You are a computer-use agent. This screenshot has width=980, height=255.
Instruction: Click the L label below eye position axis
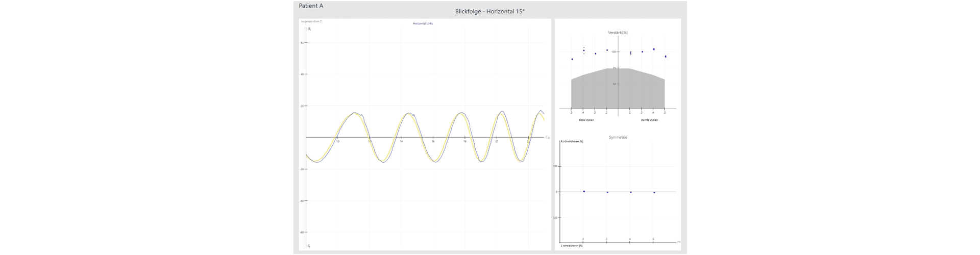click(x=309, y=246)
